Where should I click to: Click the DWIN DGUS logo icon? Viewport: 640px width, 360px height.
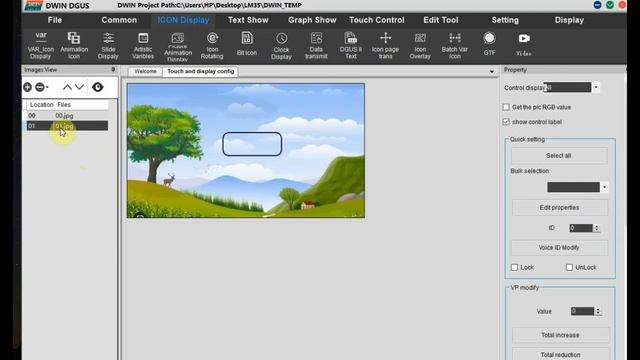click(x=34, y=5)
